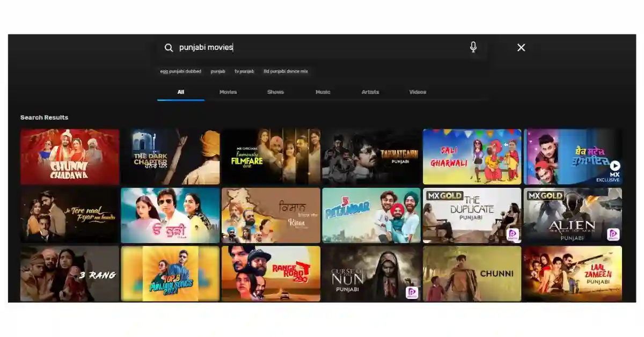Screen dimensions: 644x337
Task: Click the 'Search Results' heading
Action: (x=44, y=118)
